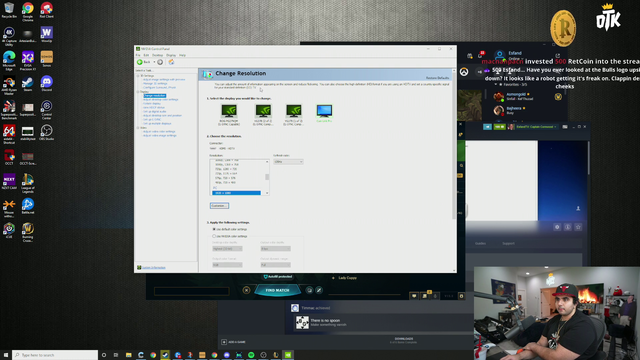Click the Windows Start button

coord(6,355)
